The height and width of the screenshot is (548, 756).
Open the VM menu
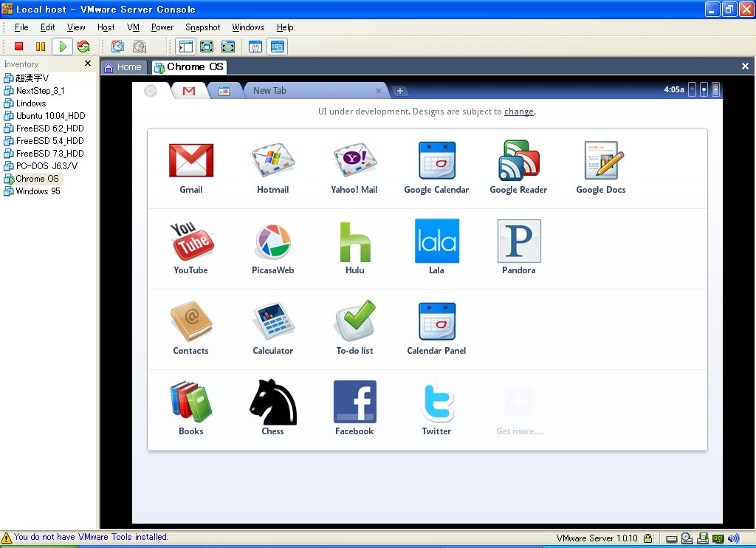click(133, 27)
